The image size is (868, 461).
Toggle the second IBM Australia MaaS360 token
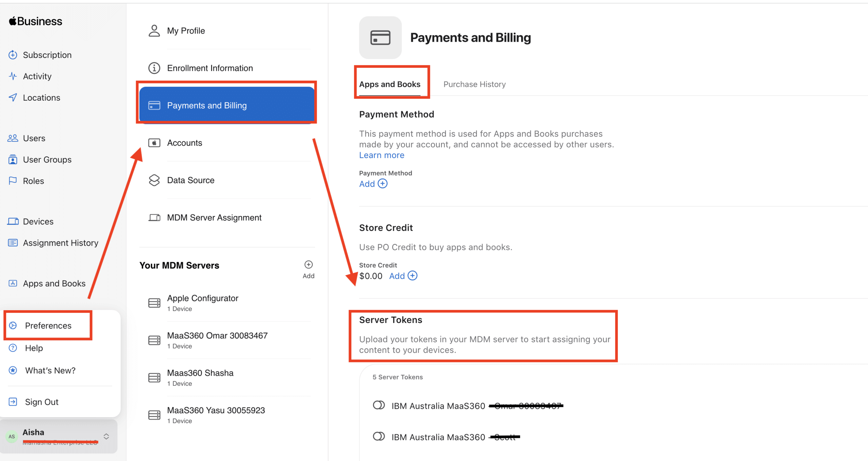click(x=379, y=437)
